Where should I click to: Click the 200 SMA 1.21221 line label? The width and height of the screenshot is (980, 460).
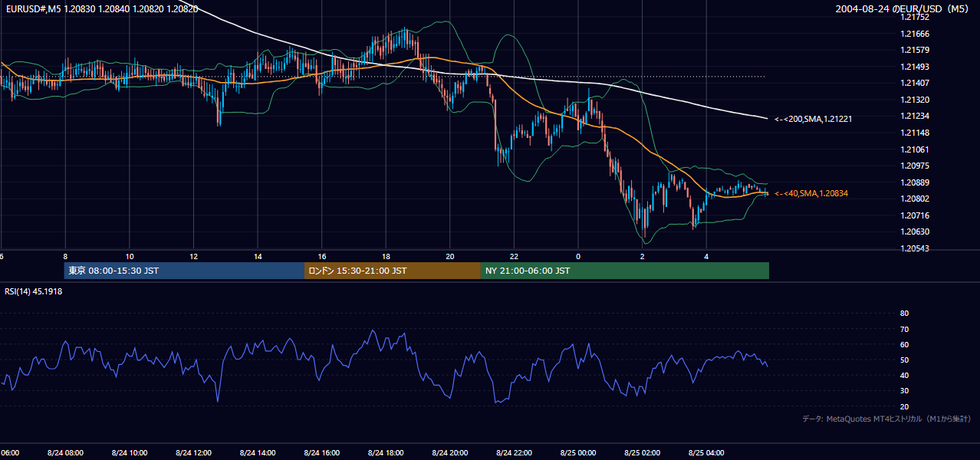(x=813, y=119)
